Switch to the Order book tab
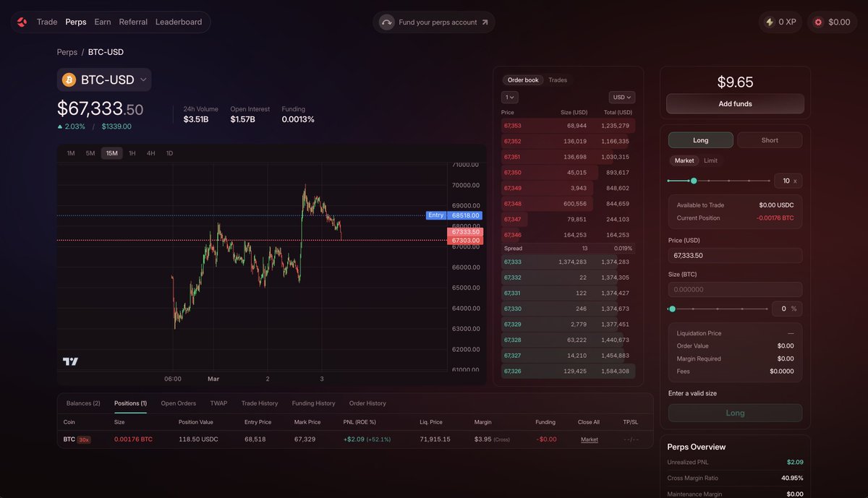 (x=523, y=80)
